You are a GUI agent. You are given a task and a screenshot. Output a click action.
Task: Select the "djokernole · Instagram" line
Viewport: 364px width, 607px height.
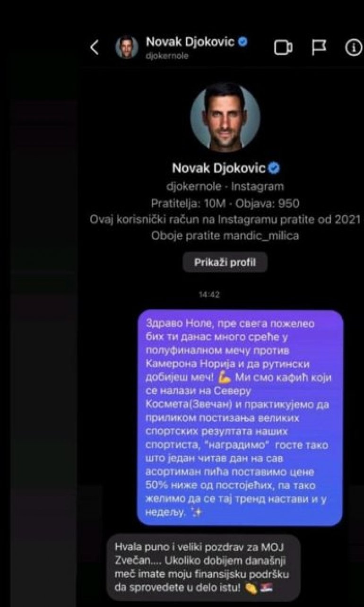(x=225, y=186)
